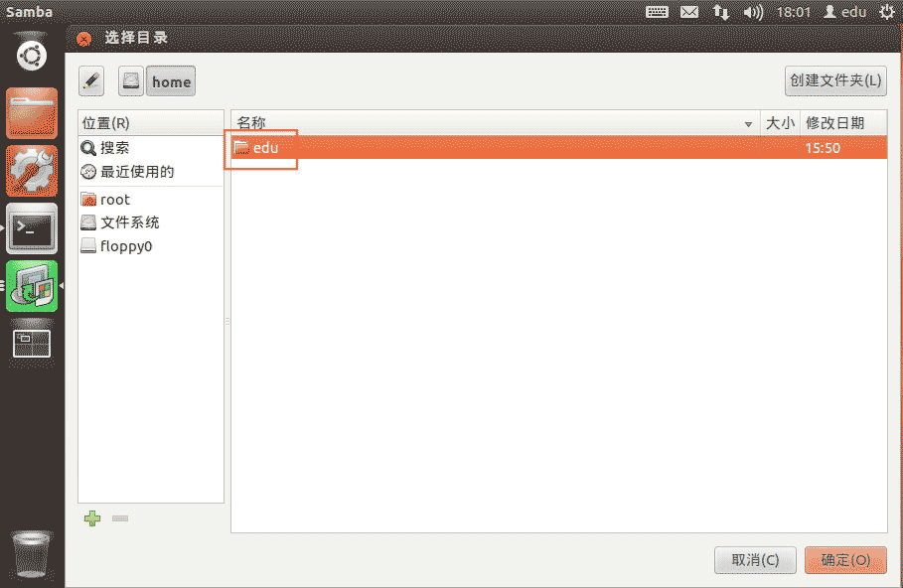This screenshot has height=588, width=903.
Task: Open the Ubuntu Dash home icon
Action: pyautogui.click(x=32, y=55)
